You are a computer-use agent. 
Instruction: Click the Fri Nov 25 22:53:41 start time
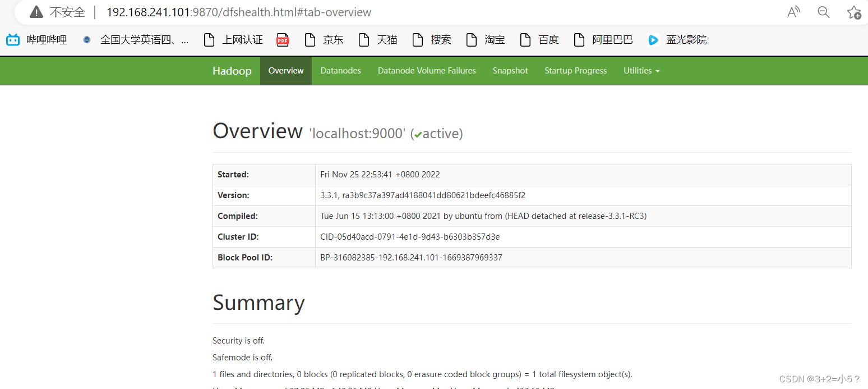click(x=380, y=175)
